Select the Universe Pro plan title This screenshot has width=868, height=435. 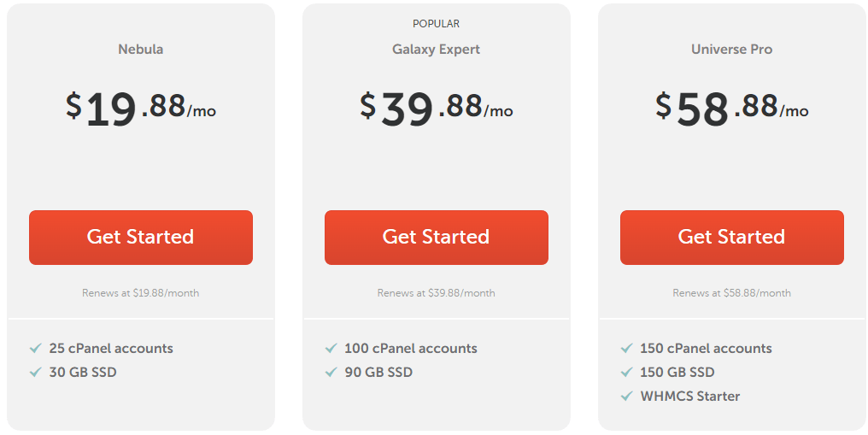[732, 50]
